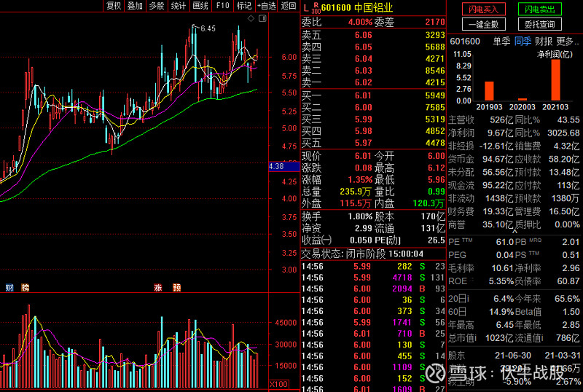Open the 涨 event marker on chart

(157, 287)
